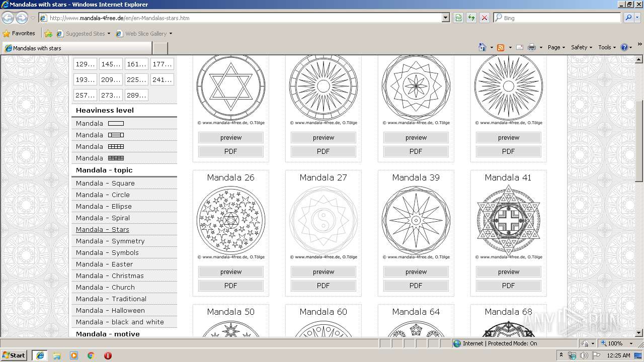Click the scrollbar down arrow
The width and height of the screenshot is (644, 362).
coord(639,333)
